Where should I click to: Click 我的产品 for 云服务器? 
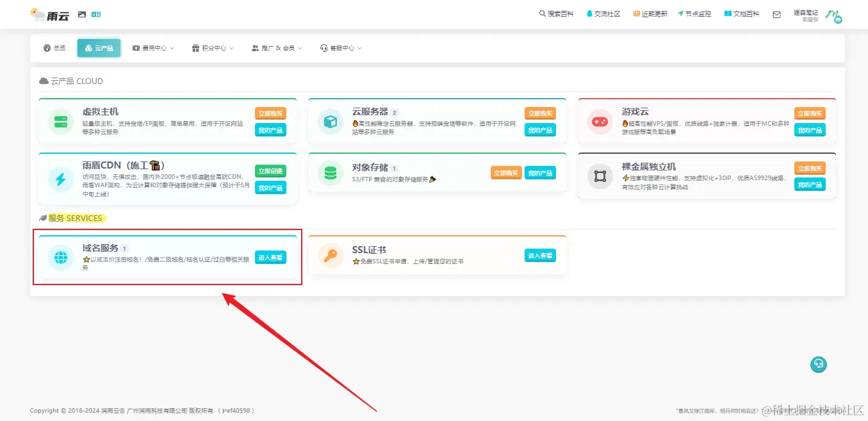point(540,130)
